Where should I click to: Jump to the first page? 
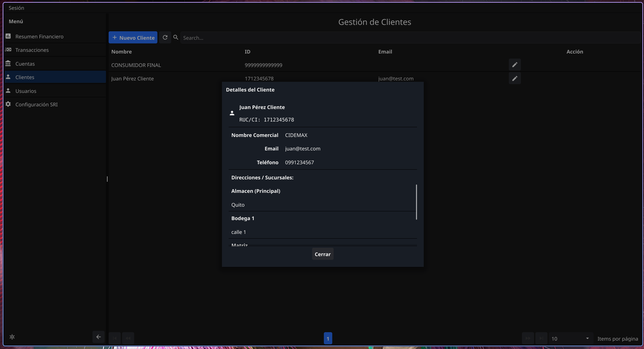114,338
